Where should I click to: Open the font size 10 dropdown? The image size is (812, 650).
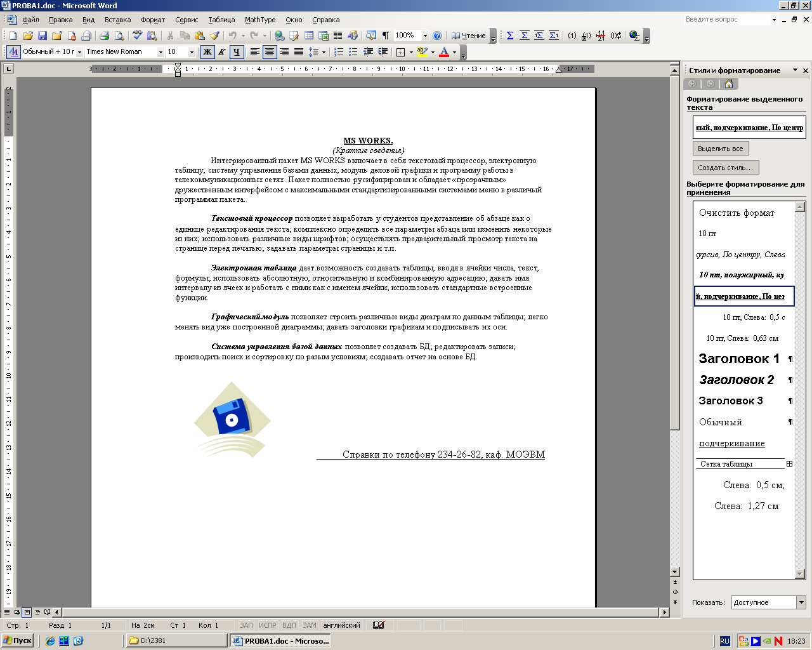[x=192, y=52]
